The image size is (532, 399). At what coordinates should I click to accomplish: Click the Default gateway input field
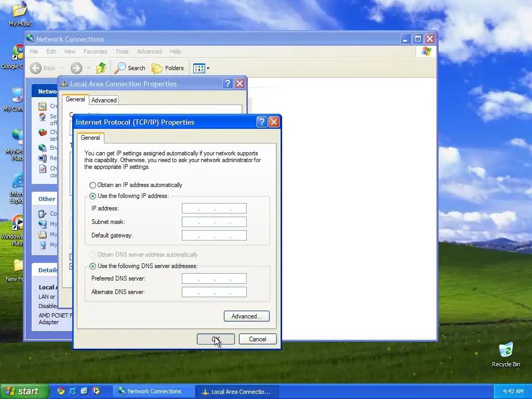pyautogui.click(x=214, y=235)
